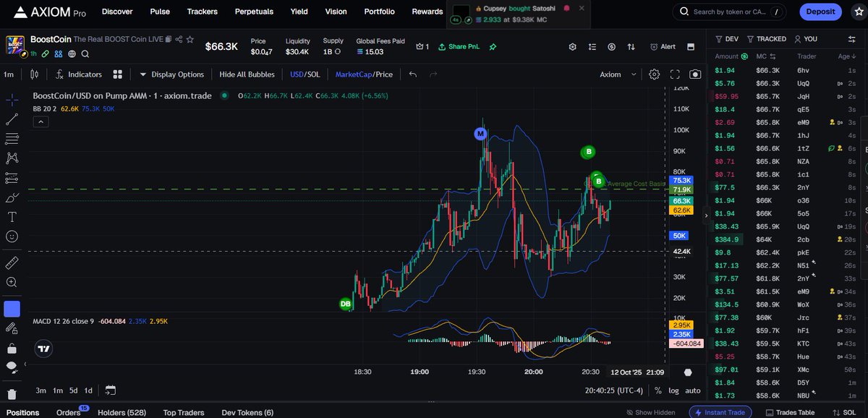Copy the BoostCoin contract address

[x=169, y=39]
